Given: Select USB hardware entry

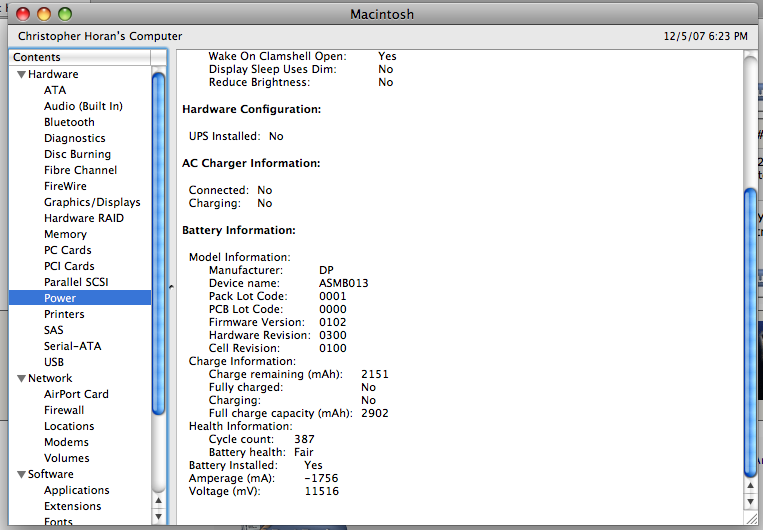Looking at the screenshot, I should point(54,362).
